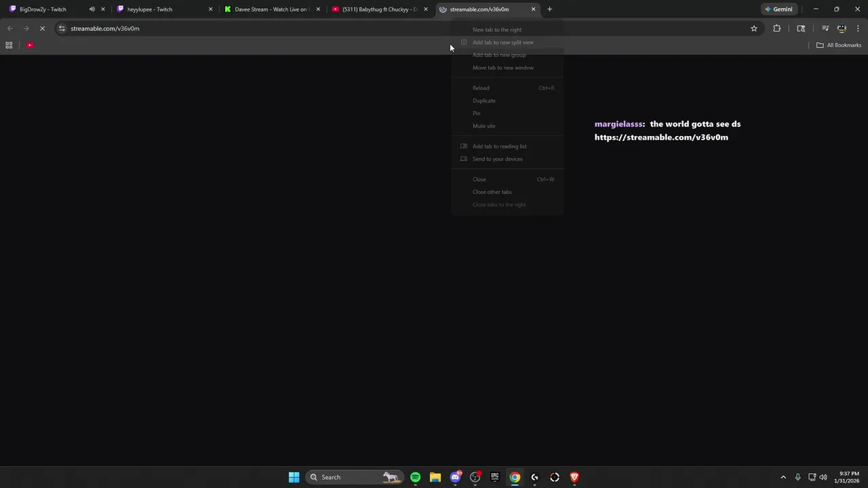The width and height of the screenshot is (868, 488).
Task: Open the Apps grid in bookmarks bar
Action: pos(9,45)
